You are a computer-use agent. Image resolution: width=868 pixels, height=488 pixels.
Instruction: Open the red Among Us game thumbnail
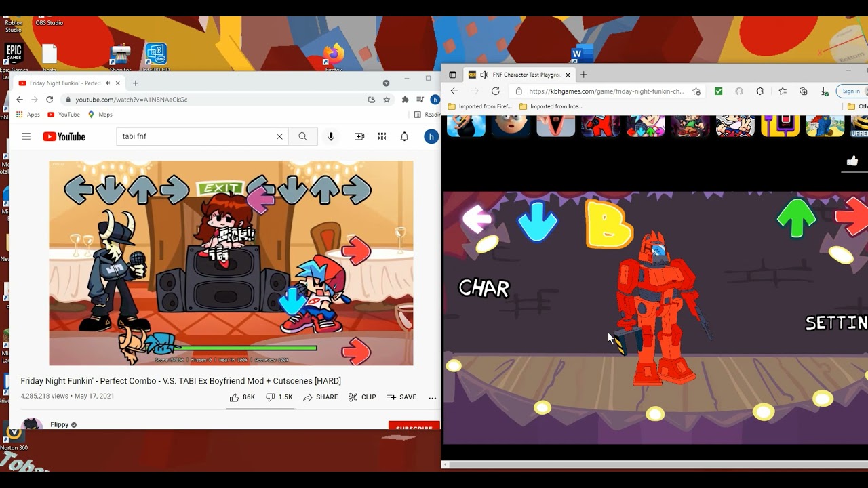pos(600,126)
